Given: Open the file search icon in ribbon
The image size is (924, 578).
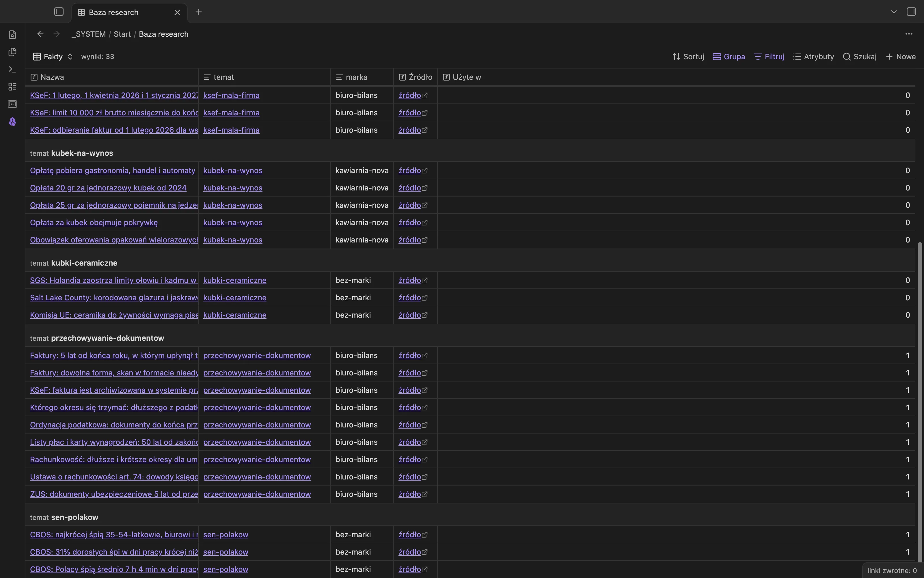Looking at the screenshot, I should tap(12, 35).
